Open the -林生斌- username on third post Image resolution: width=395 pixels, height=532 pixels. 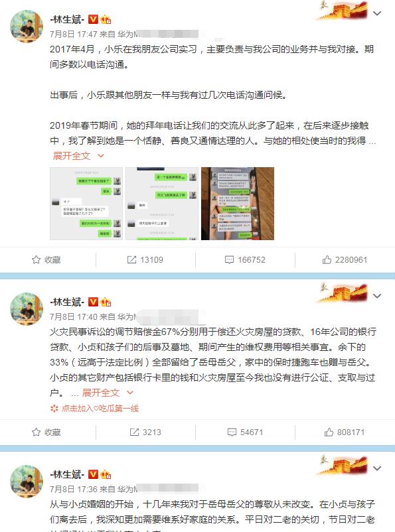(x=67, y=474)
